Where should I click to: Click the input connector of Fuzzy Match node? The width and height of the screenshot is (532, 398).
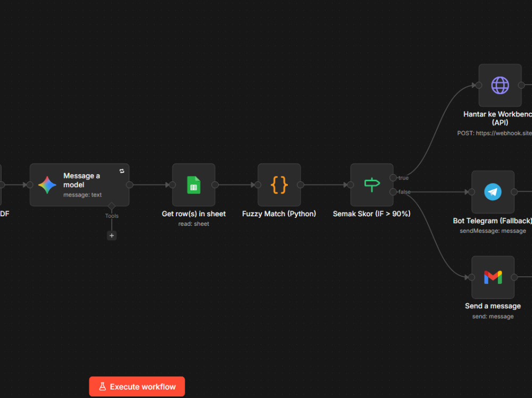tap(258, 185)
